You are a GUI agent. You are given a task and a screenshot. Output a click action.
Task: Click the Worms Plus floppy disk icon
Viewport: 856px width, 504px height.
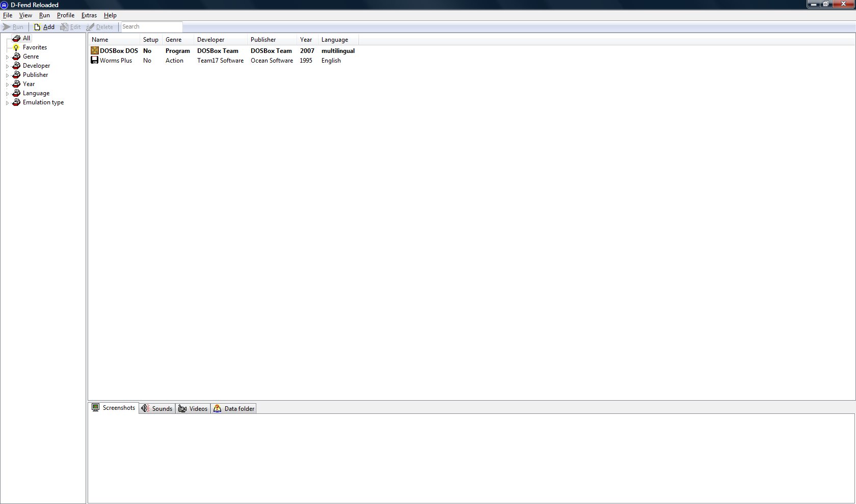(95, 60)
